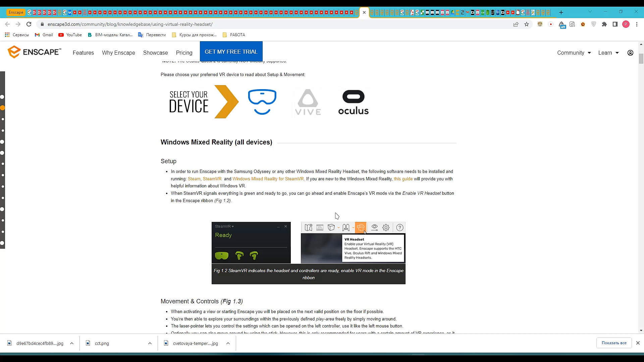This screenshot has width=644, height=362.
Task: Go to the Showcase page
Action: pos(155,53)
